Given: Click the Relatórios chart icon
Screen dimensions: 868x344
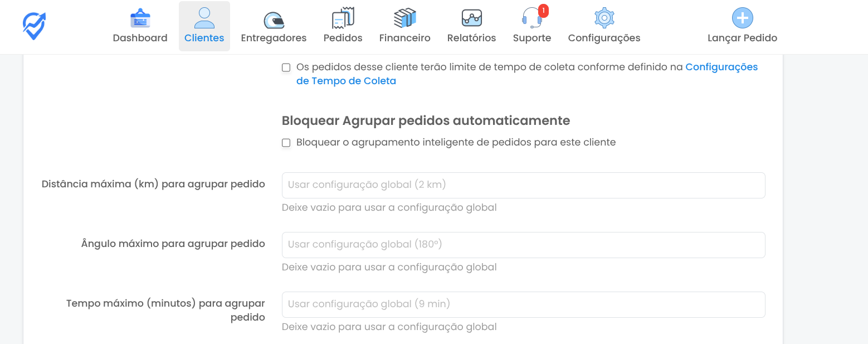Looking at the screenshot, I should 471,18.
